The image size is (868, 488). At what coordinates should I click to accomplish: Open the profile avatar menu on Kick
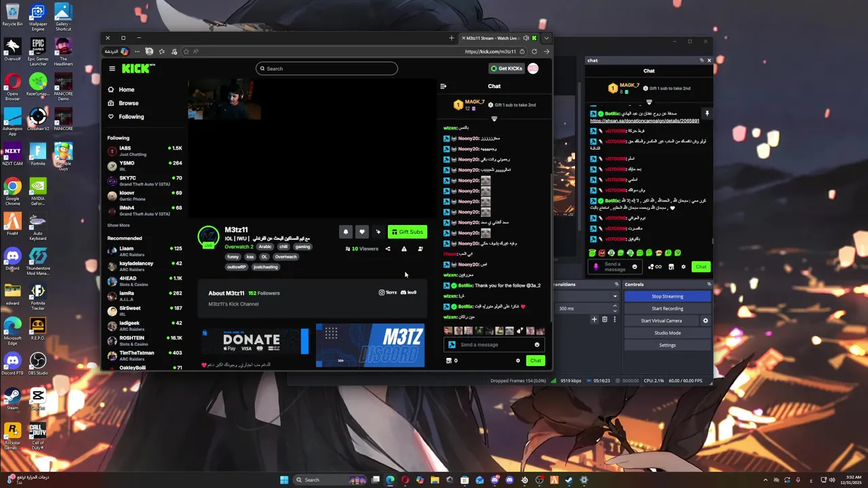point(533,68)
